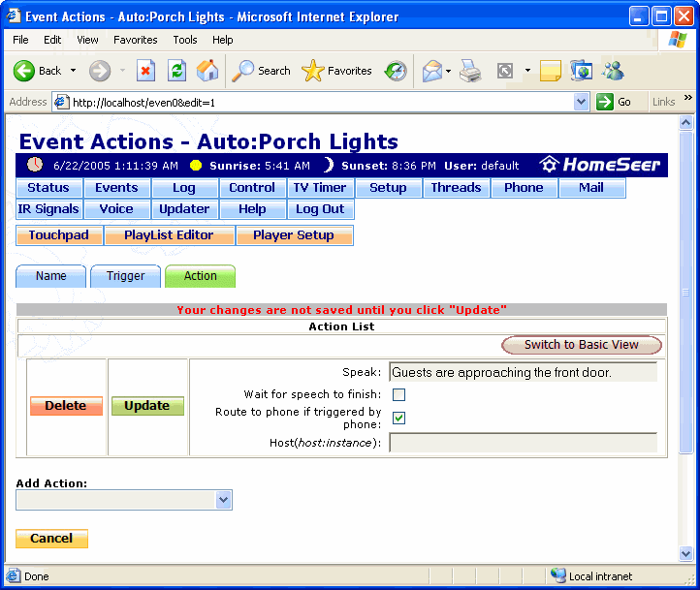Viewport: 700px width, 590px height.
Task: Click the green Update button
Action: point(147,406)
